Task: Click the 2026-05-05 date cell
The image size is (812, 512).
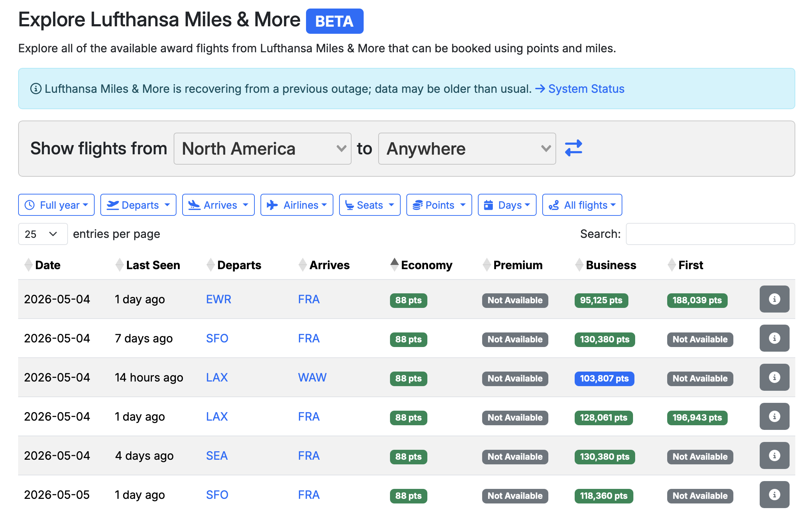Action: coord(57,495)
